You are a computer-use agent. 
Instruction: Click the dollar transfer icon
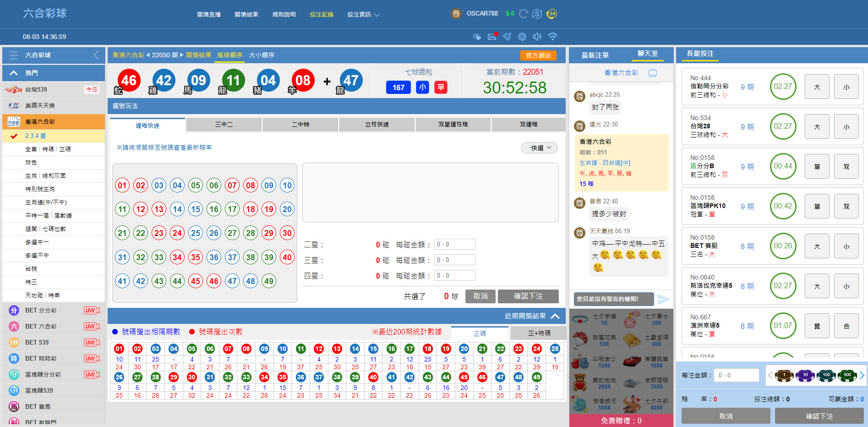click(537, 14)
